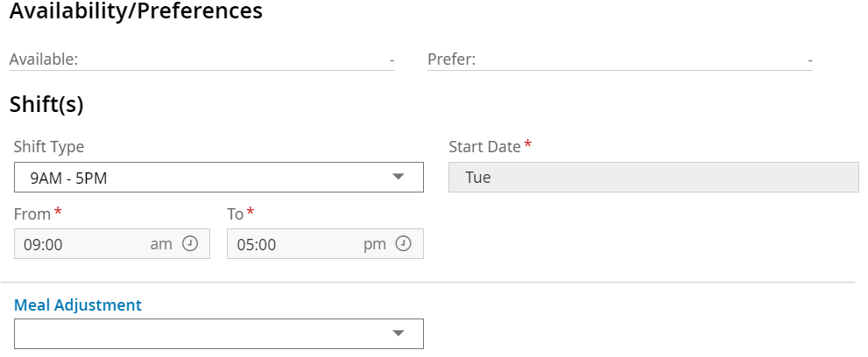Image resolution: width=868 pixels, height=357 pixels.
Task: Click the Availability/Preferences heading
Action: coord(136,11)
